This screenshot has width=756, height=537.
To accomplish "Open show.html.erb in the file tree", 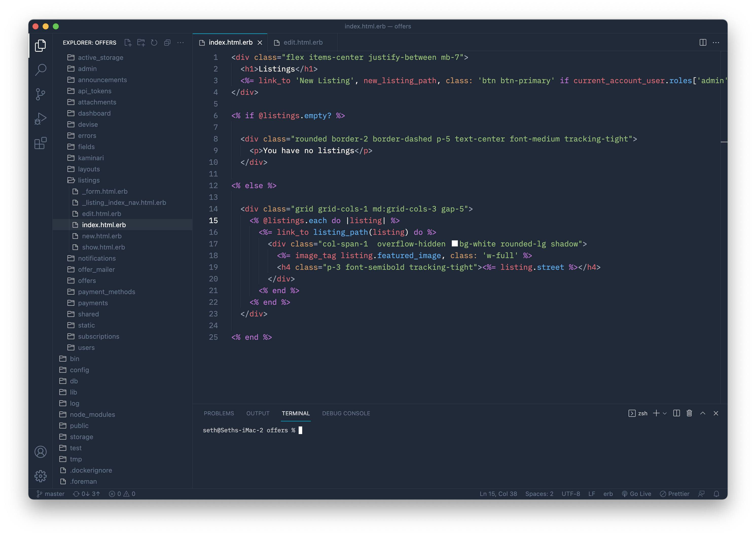I will coord(103,247).
